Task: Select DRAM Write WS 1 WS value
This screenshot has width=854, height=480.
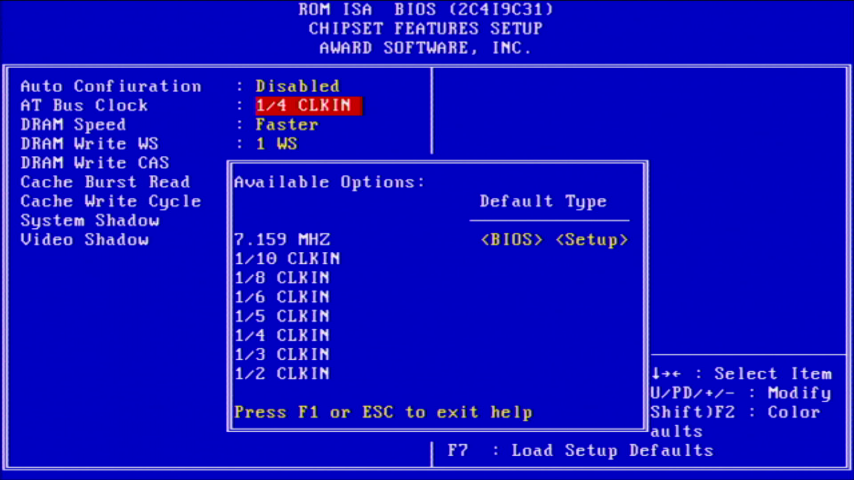Action: click(x=276, y=144)
